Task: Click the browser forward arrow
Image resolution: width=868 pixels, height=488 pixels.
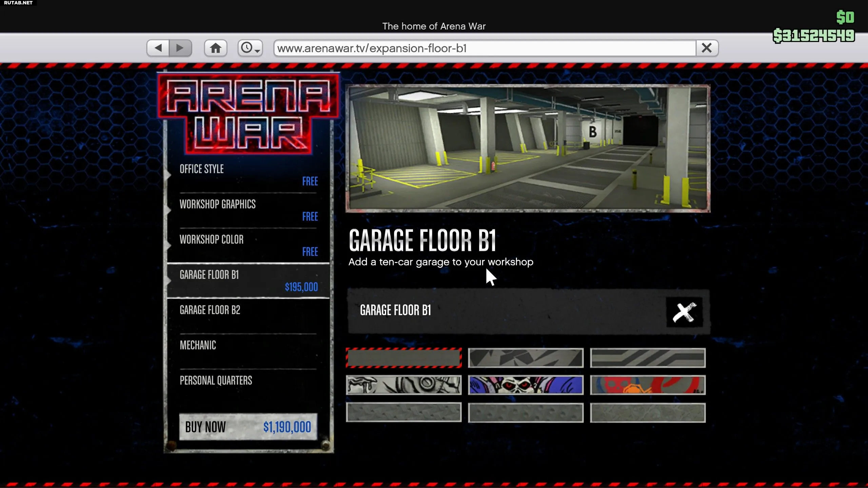Action: 180,48
